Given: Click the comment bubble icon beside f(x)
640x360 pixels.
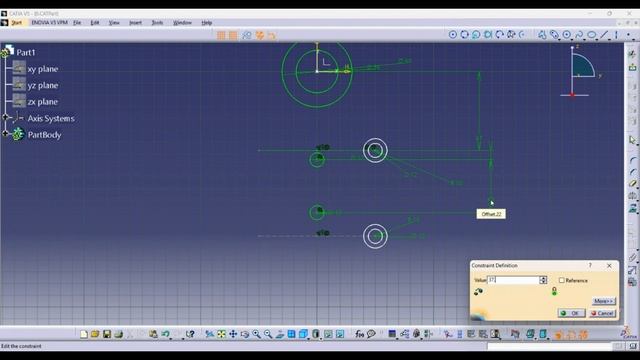Looking at the screenshot, I should 371,334.
